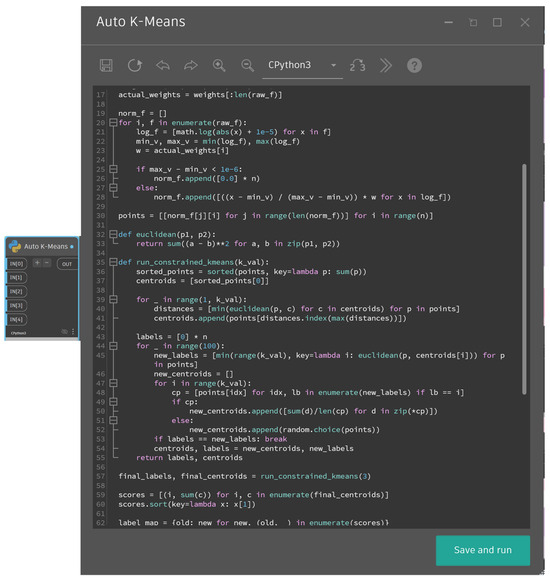Screen dimensions: 550x579
Task: Open the CPython3 engine dropdown
Action: coord(302,65)
